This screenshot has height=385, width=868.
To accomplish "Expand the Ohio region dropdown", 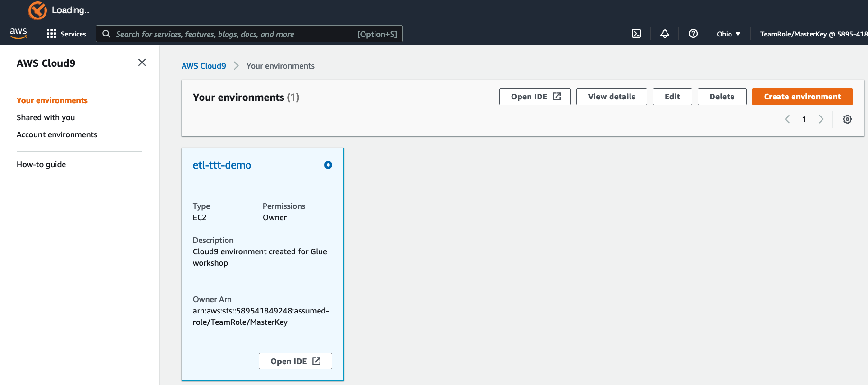I will click(x=728, y=34).
